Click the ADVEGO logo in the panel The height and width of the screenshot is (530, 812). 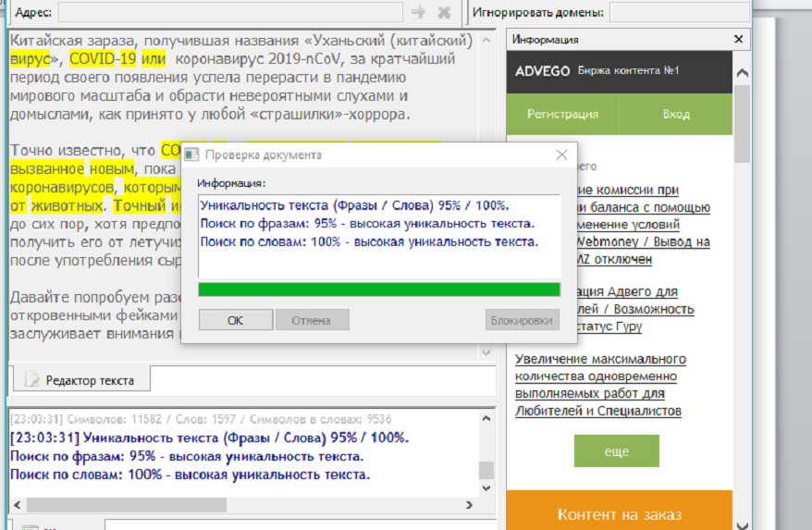click(x=541, y=71)
